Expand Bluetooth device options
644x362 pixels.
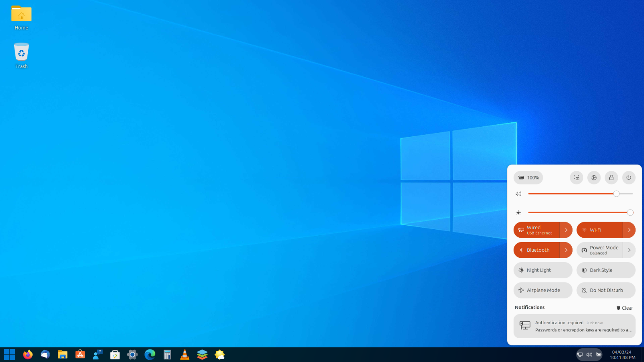click(566, 250)
